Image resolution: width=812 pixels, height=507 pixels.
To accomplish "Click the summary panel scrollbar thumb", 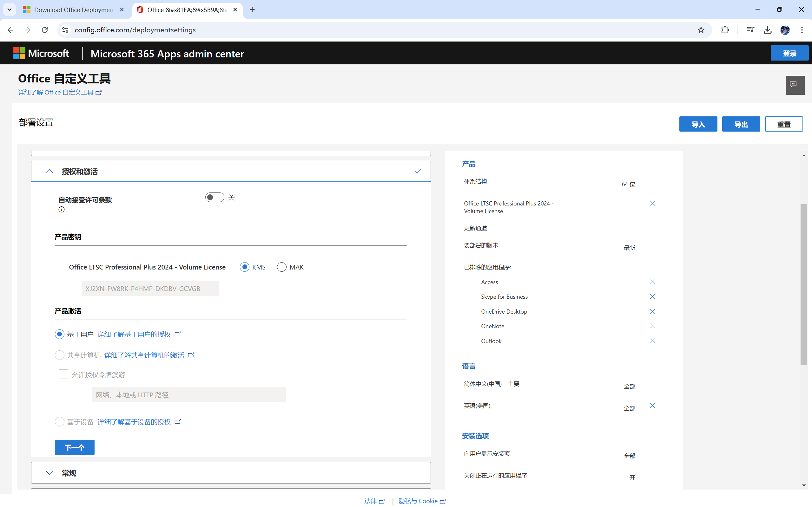I will (804, 284).
